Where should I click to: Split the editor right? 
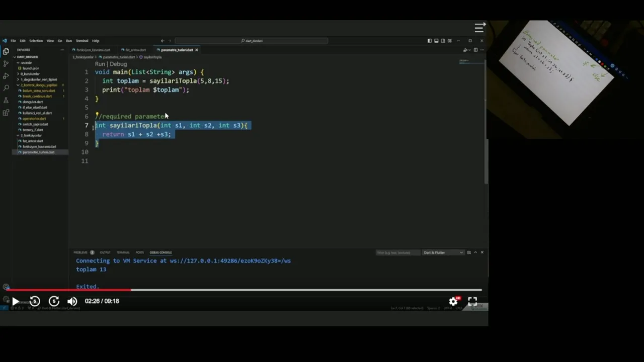[x=475, y=50]
